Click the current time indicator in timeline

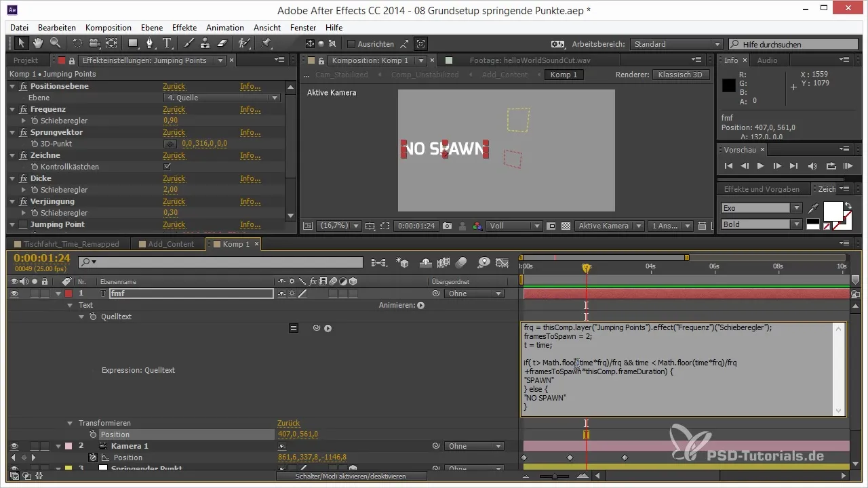pyautogui.click(x=587, y=269)
